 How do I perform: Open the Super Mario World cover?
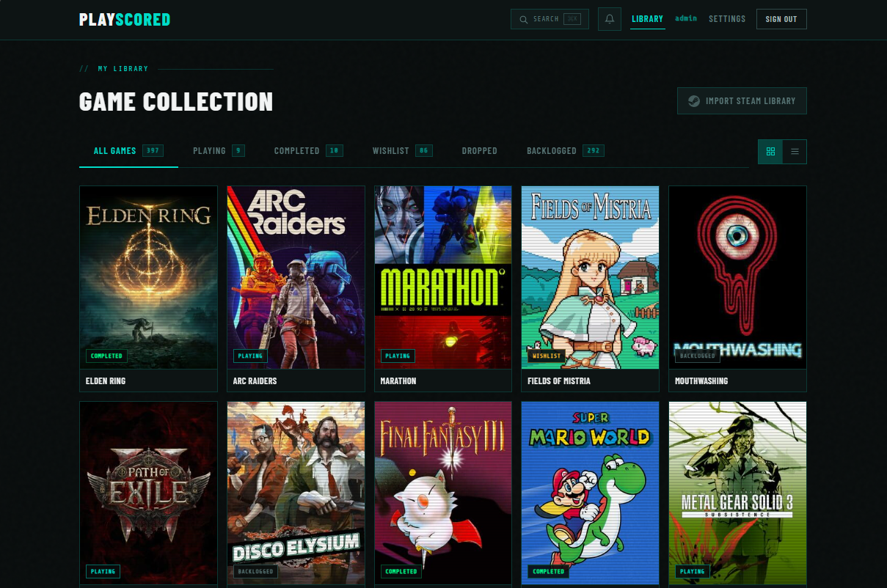(590, 493)
